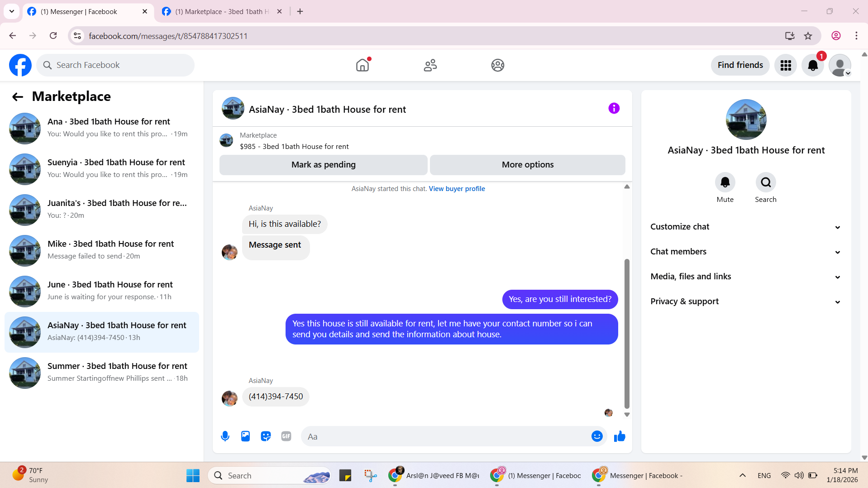
Task: Search in conversation magnifier icon
Action: coord(766,182)
